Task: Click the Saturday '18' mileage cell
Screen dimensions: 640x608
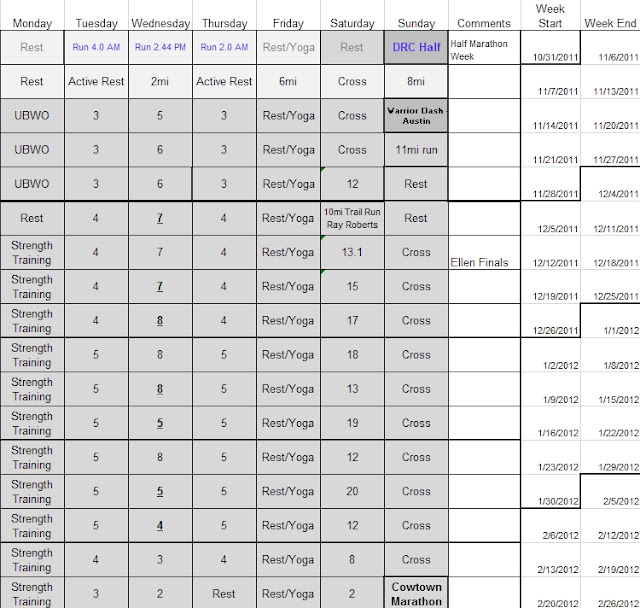Action: point(352,355)
